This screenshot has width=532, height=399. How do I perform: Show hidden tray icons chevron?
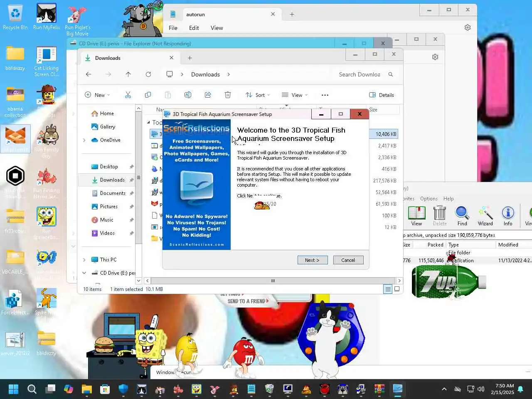(x=444, y=389)
